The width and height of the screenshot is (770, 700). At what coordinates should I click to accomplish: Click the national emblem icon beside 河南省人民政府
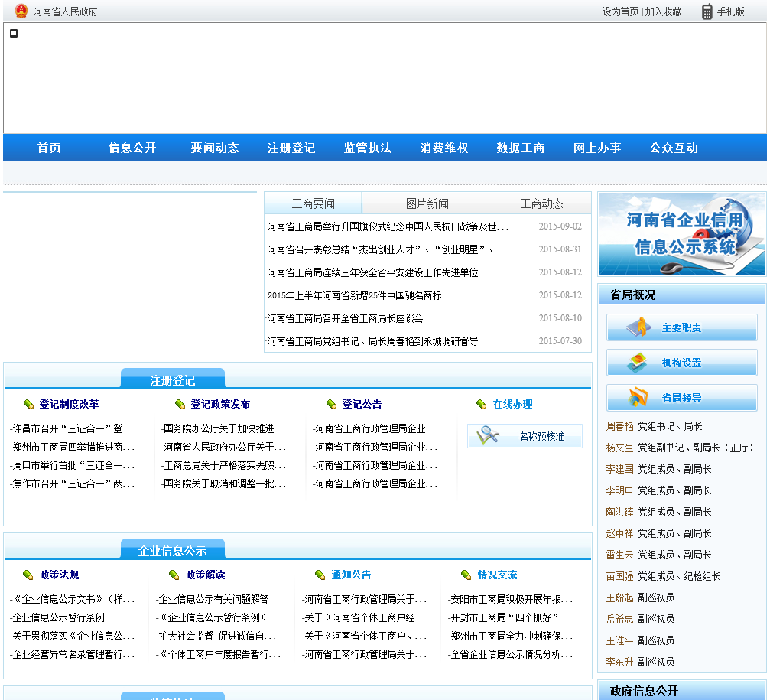[21, 11]
